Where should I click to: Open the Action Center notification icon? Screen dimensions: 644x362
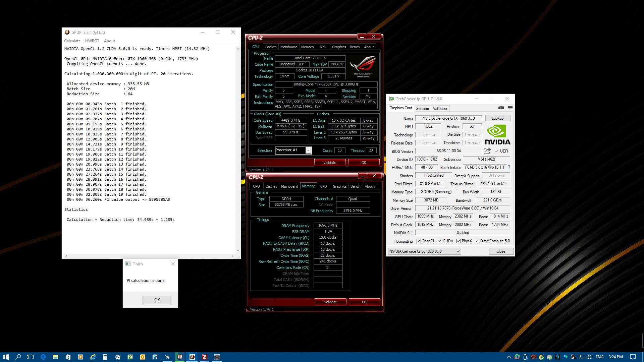tap(633, 357)
